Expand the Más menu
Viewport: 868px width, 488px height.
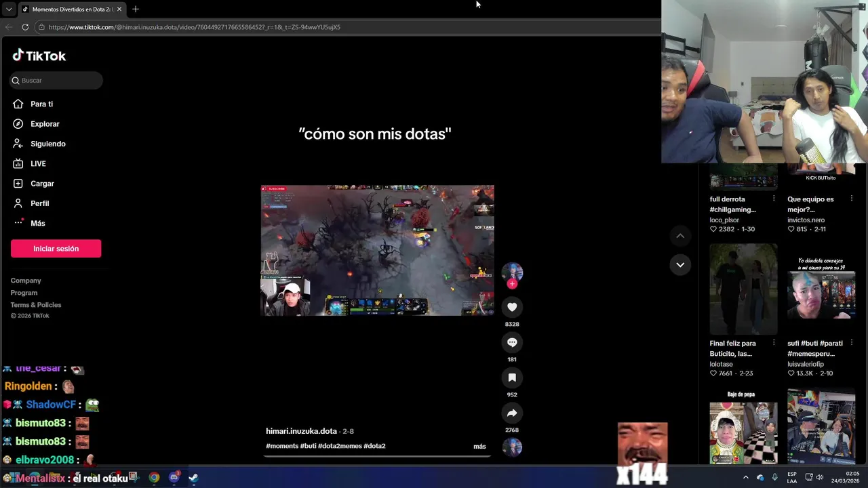(37, 223)
